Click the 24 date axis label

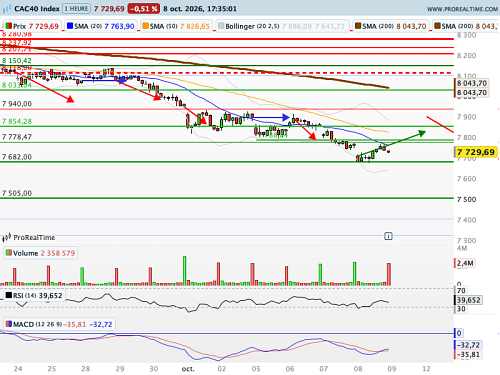coord(18,369)
